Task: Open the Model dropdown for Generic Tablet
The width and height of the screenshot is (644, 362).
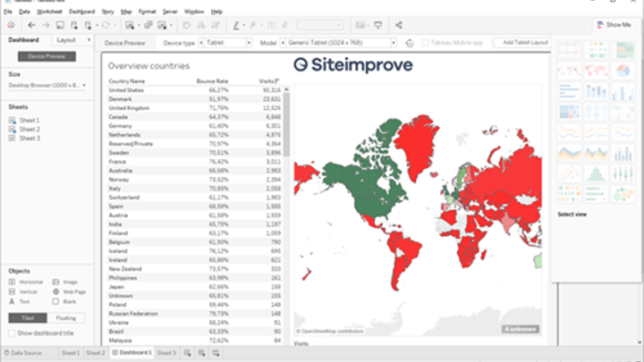Action: 340,42
